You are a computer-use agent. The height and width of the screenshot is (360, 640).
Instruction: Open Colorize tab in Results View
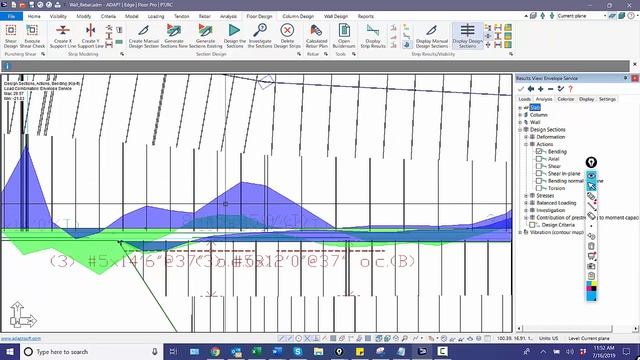[x=566, y=99]
